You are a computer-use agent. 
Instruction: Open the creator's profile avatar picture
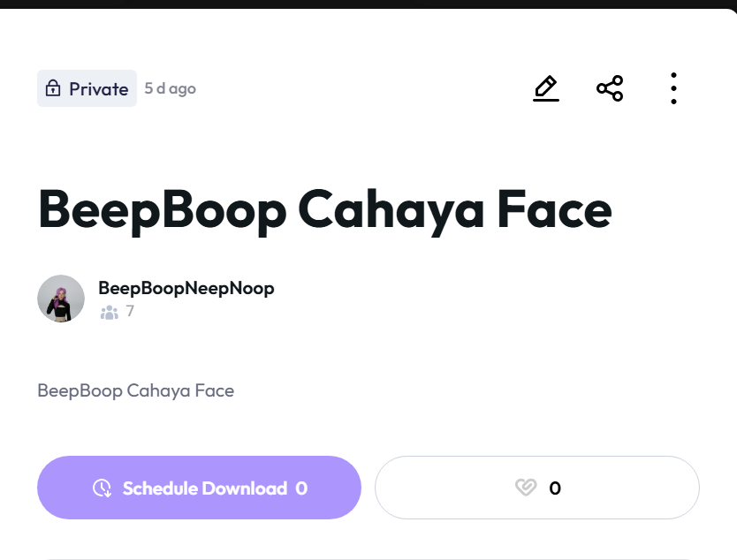click(61, 299)
